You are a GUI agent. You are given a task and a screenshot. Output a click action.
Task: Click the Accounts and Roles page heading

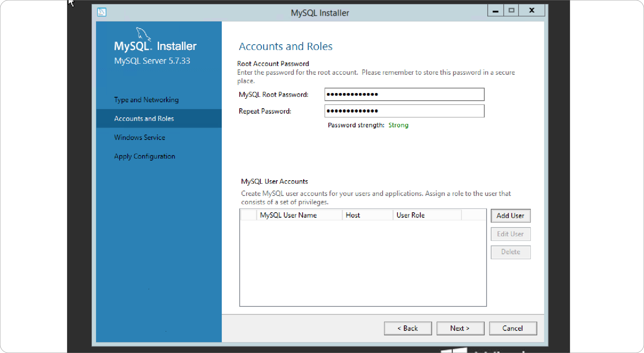pos(285,46)
